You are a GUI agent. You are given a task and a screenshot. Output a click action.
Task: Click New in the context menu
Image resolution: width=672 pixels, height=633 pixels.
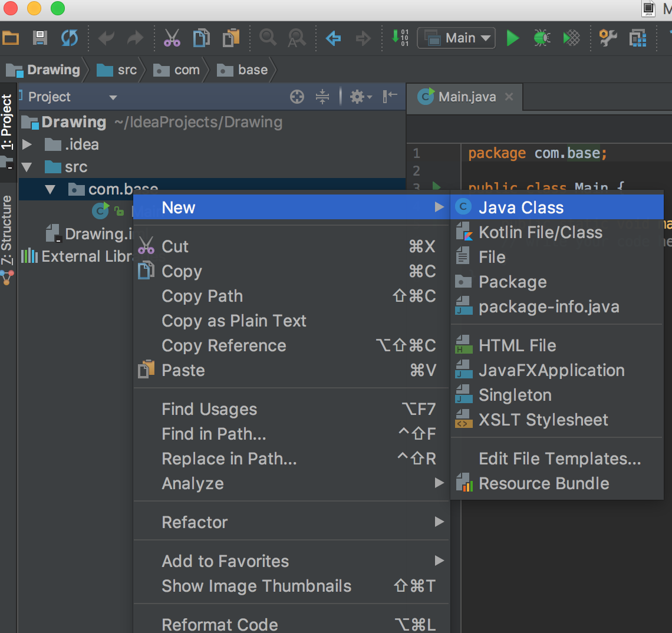(x=292, y=207)
